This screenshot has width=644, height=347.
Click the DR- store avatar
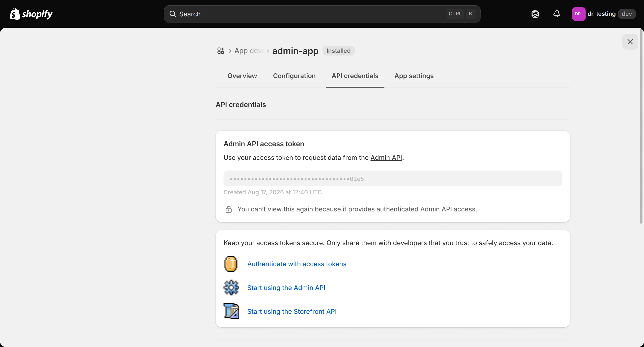pyautogui.click(x=578, y=14)
